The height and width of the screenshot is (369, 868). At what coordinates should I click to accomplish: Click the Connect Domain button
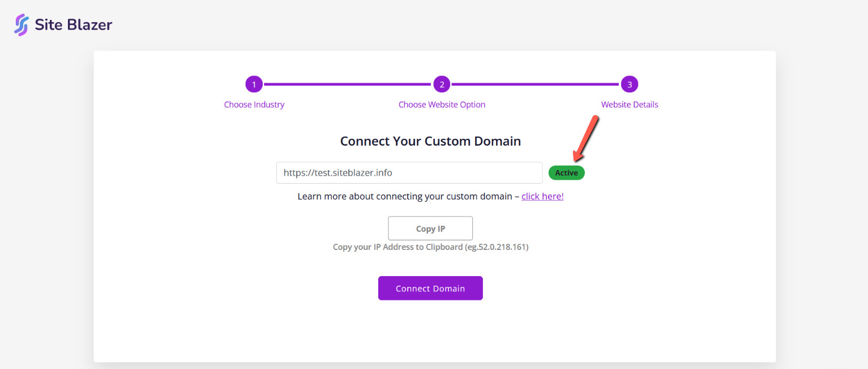(x=430, y=289)
